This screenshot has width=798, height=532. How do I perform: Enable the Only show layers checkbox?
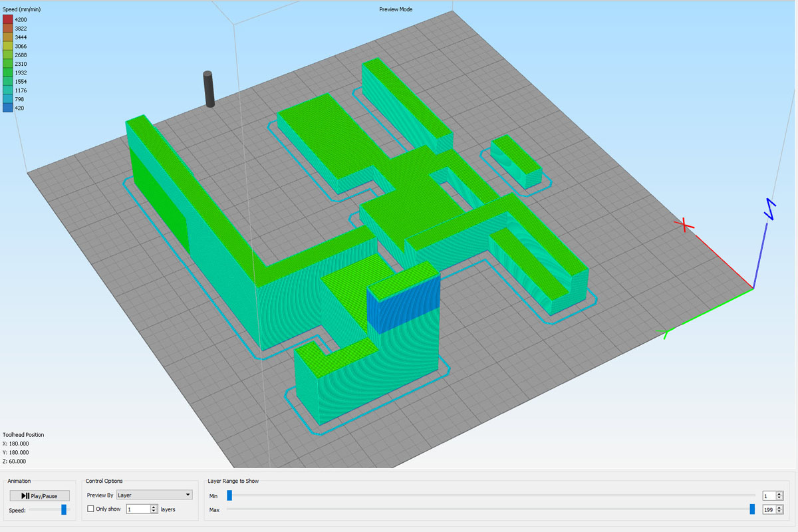[91, 509]
